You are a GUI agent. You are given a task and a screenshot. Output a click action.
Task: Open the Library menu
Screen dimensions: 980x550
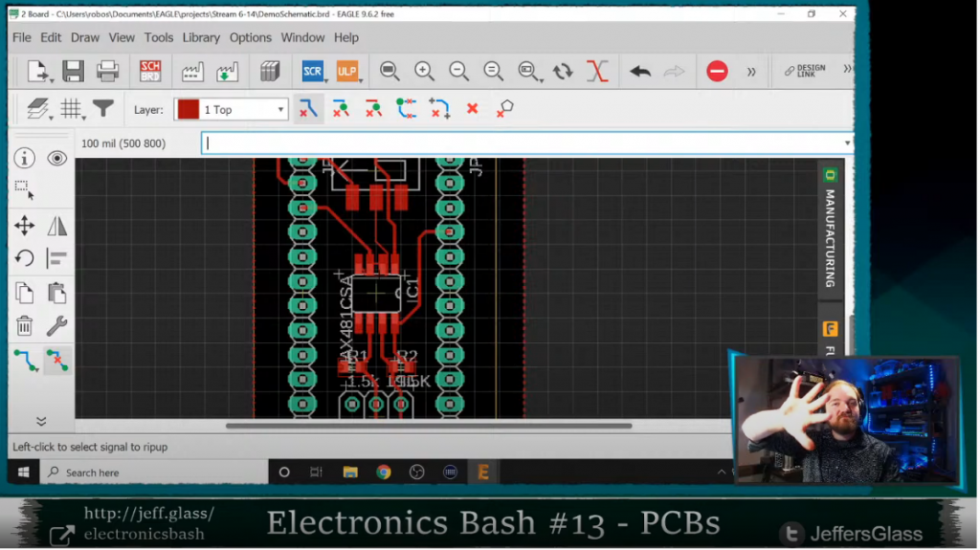point(201,37)
